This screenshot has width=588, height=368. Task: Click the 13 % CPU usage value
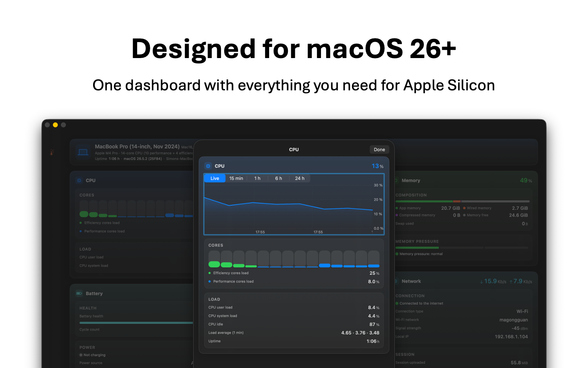[377, 166]
